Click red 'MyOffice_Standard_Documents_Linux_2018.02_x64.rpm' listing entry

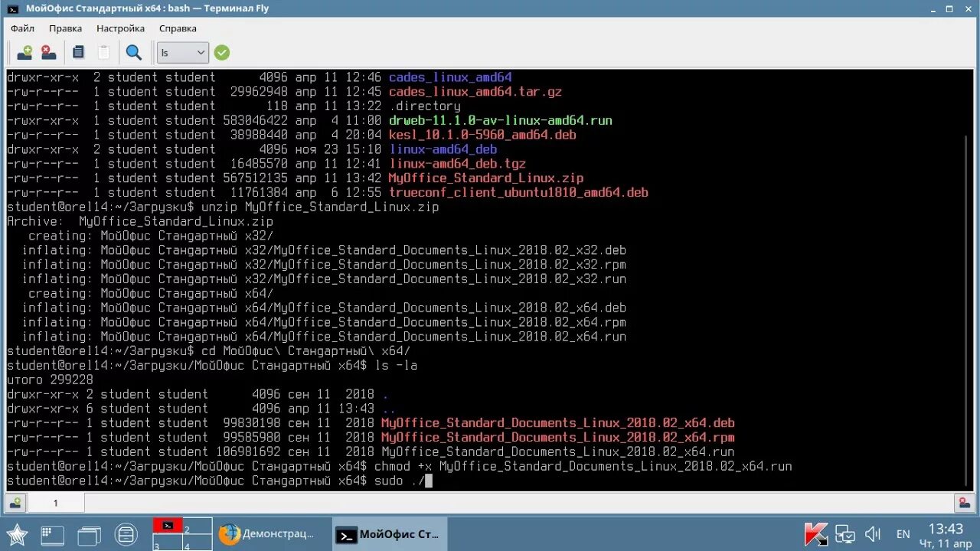tap(558, 438)
